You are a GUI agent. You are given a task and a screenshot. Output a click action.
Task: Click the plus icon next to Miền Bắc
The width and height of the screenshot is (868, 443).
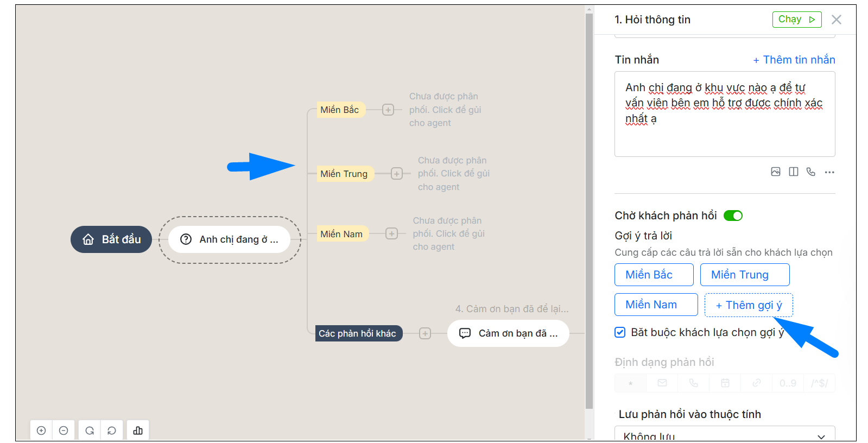(388, 110)
